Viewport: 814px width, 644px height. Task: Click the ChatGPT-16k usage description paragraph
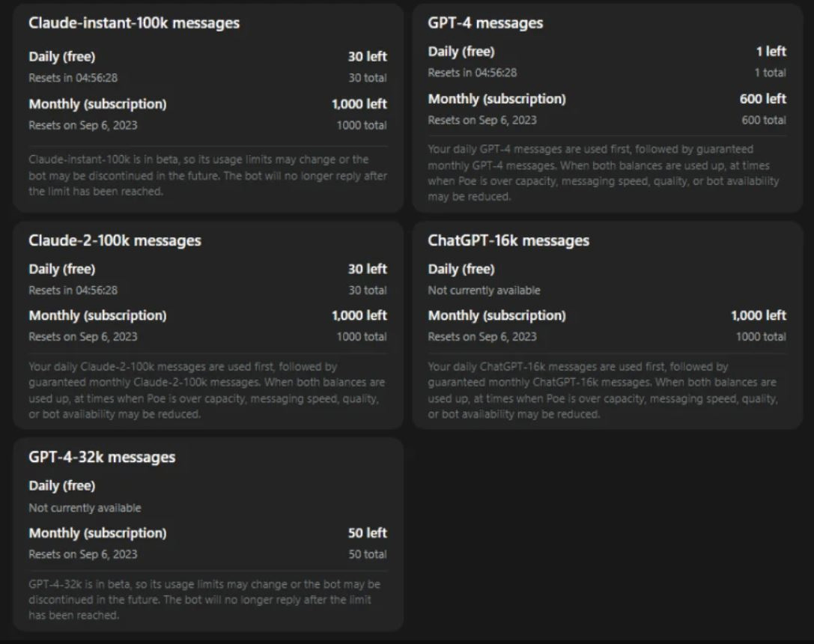(602, 390)
